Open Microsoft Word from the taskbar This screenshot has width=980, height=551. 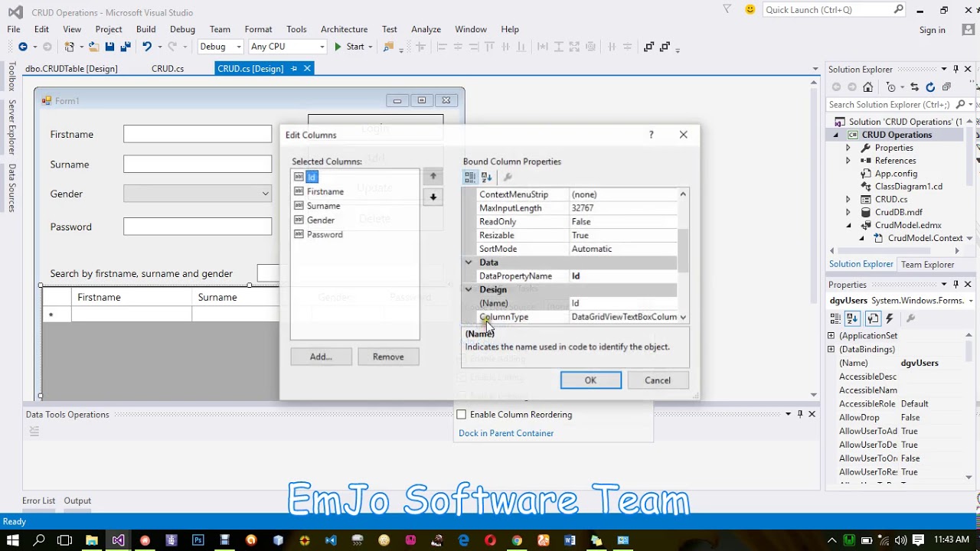coord(570,540)
